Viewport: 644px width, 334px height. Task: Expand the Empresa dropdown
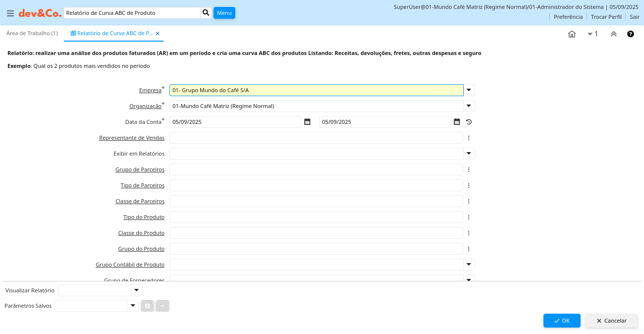[469, 90]
